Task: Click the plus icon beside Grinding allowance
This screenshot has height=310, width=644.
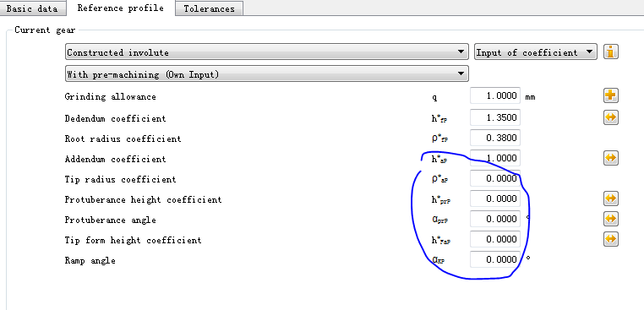Action: point(611,95)
